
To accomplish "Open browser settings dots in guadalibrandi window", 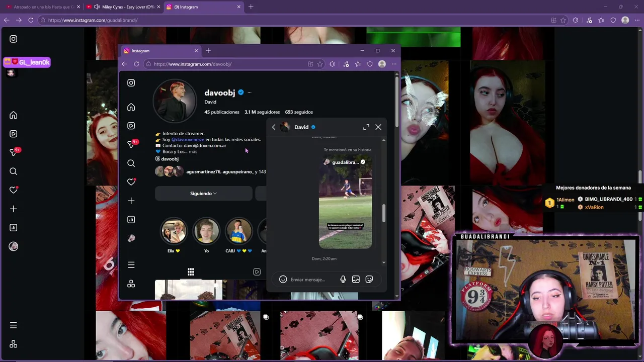I will (x=637, y=20).
